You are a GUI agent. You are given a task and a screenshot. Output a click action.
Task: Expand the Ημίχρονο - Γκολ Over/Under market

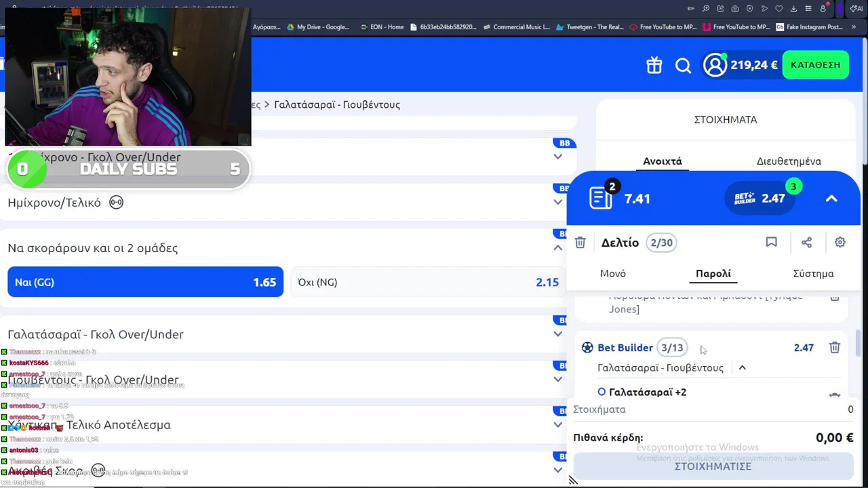[558, 157]
